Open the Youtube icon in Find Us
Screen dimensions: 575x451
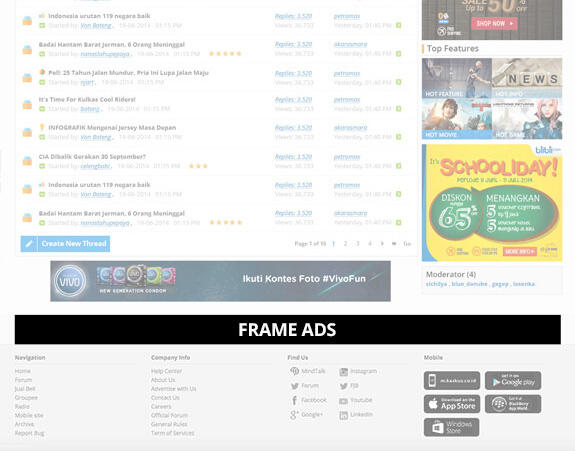pyautogui.click(x=343, y=401)
